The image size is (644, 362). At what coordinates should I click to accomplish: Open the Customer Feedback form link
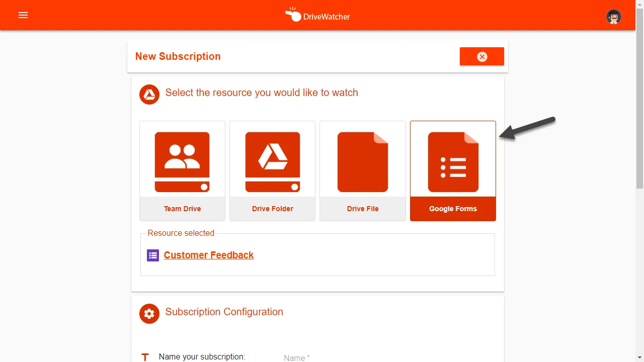tap(209, 255)
